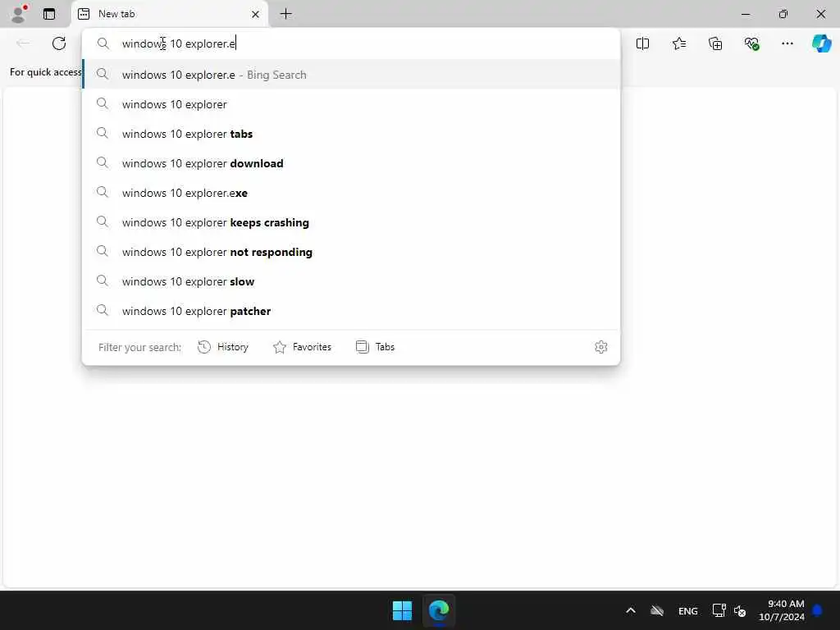Open the muted volume tray icon

click(x=740, y=610)
